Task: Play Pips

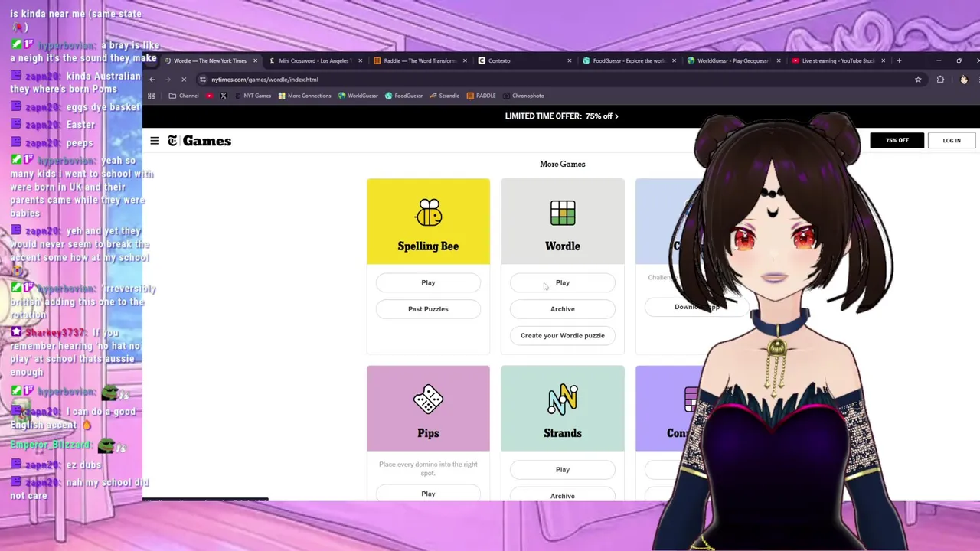Action: pyautogui.click(x=428, y=494)
